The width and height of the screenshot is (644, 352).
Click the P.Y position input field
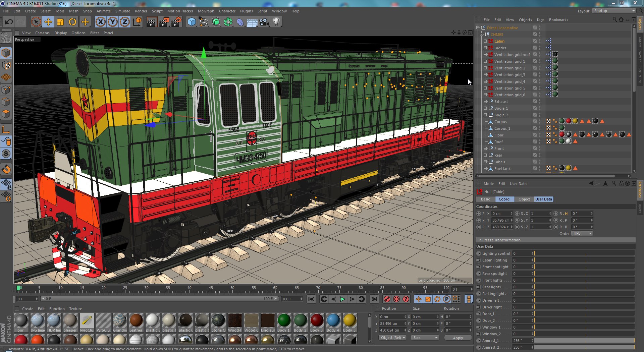[502, 220]
